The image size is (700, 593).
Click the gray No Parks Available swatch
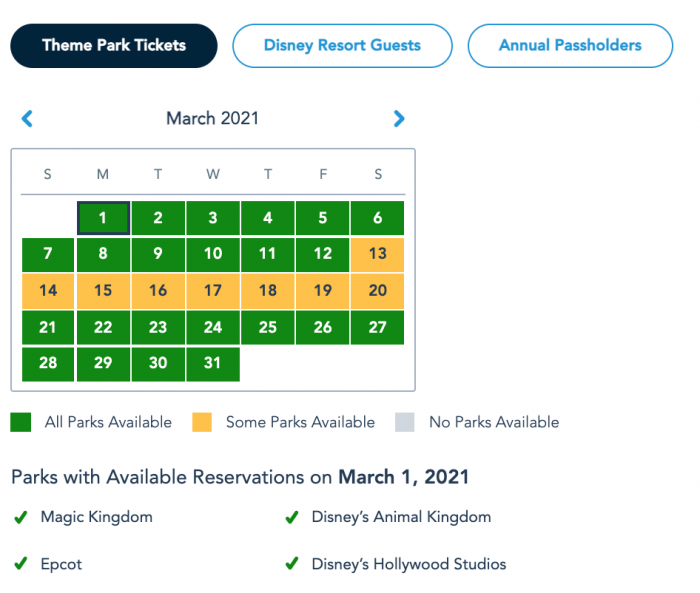click(405, 422)
